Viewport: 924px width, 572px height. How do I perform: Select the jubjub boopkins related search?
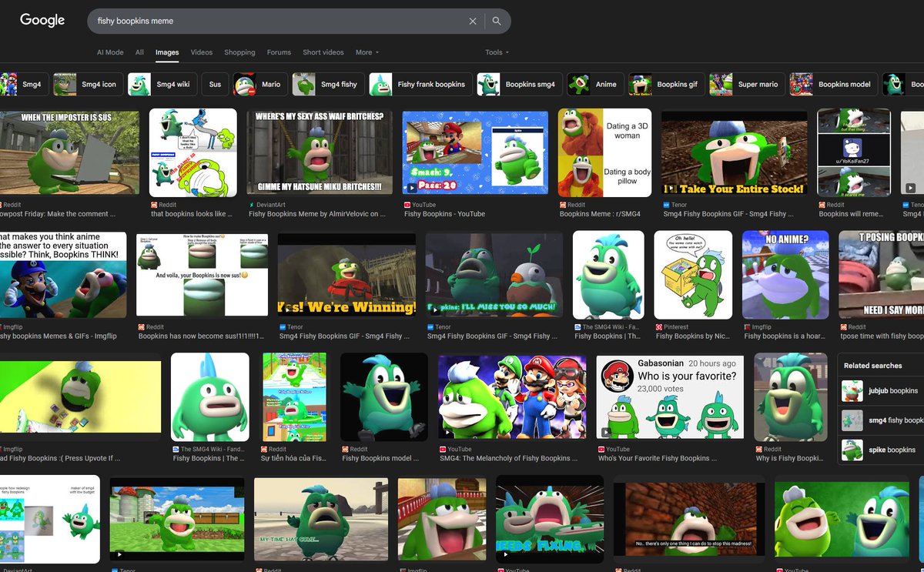(881, 390)
